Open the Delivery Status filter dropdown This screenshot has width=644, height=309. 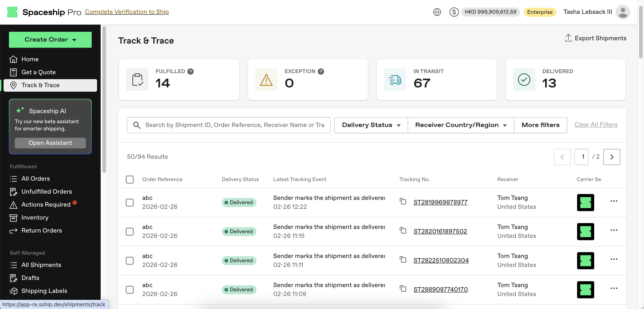click(371, 125)
